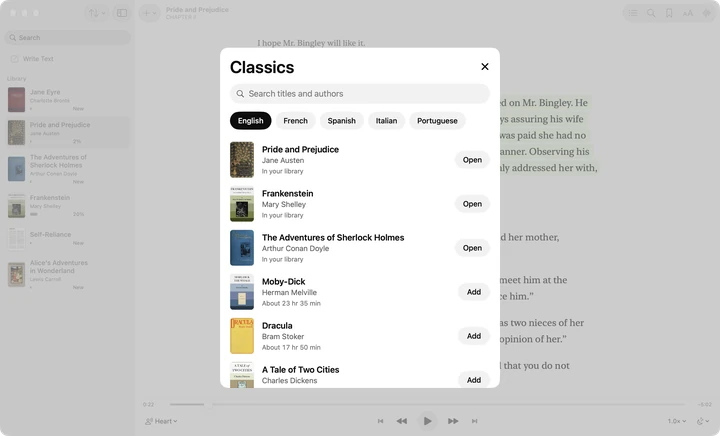The height and width of the screenshot is (436, 720).
Task: Click the toolbar search magnifier icon
Action: (651, 13)
